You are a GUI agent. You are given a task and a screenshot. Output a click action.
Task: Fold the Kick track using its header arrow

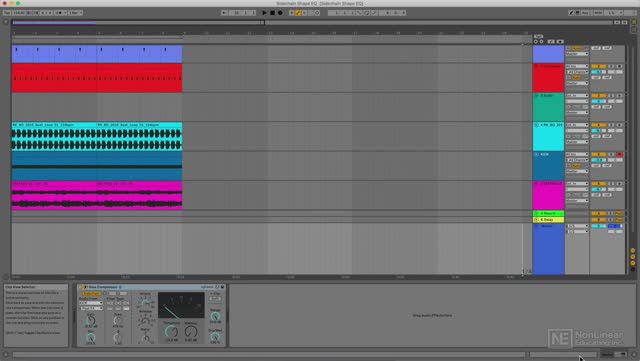point(537,154)
